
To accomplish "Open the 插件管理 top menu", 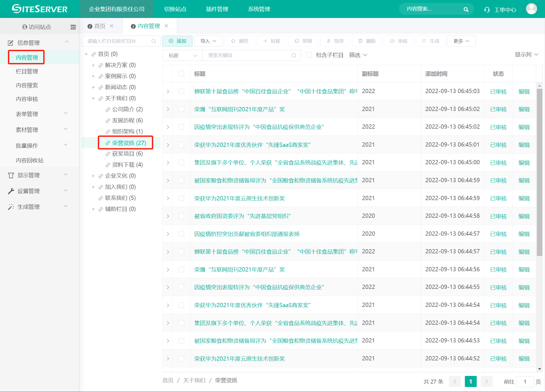I will pos(217,9).
